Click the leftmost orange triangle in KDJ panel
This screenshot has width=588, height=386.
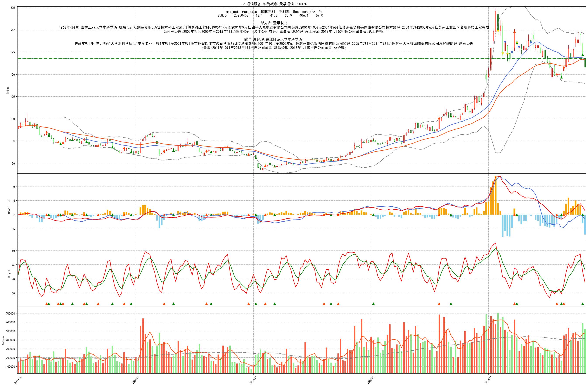(x=47, y=304)
